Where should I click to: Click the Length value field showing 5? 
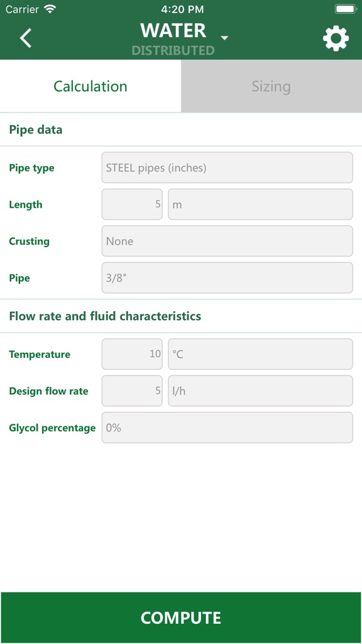coord(131,204)
